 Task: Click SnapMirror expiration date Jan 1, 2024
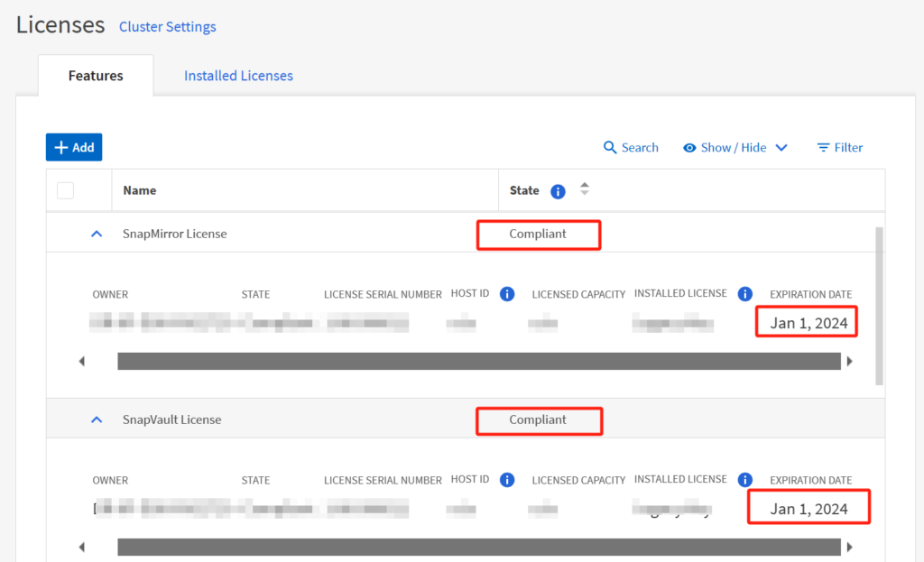coord(808,323)
